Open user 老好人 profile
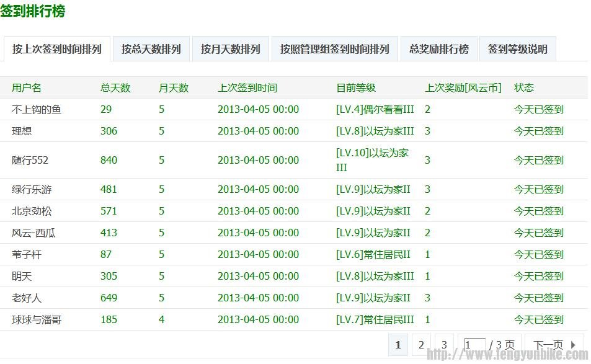The width and height of the screenshot is (591, 364). [x=27, y=298]
